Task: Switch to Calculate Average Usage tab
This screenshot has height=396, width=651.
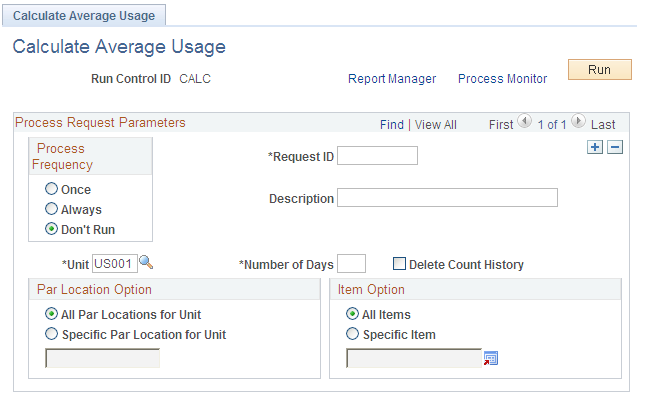Action: [x=84, y=15]
